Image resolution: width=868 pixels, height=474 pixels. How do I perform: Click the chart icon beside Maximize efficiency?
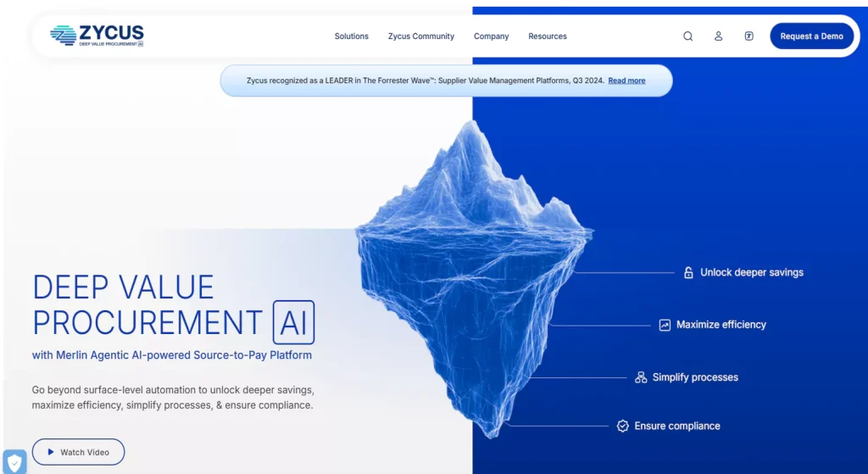pos(665,325)
